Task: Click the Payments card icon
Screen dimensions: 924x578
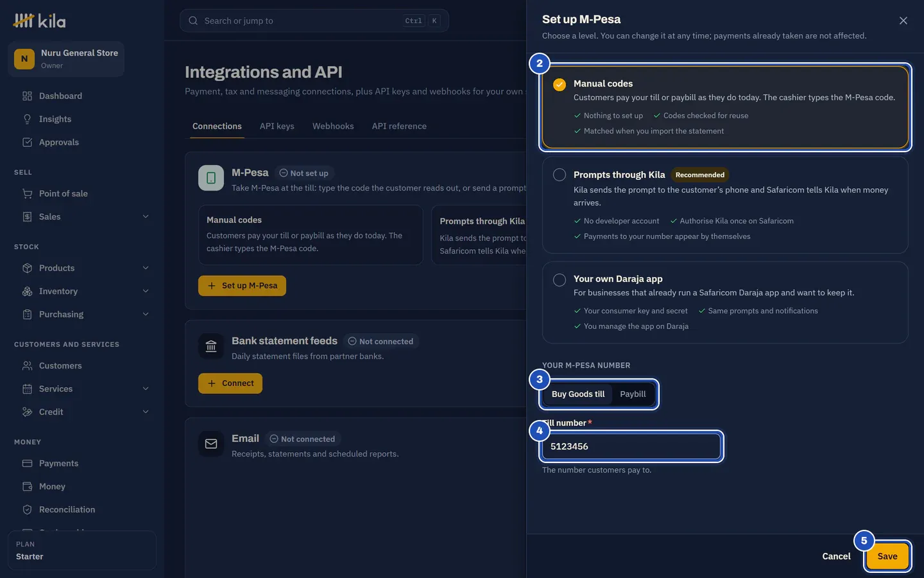Action: (x=27, y=463)
